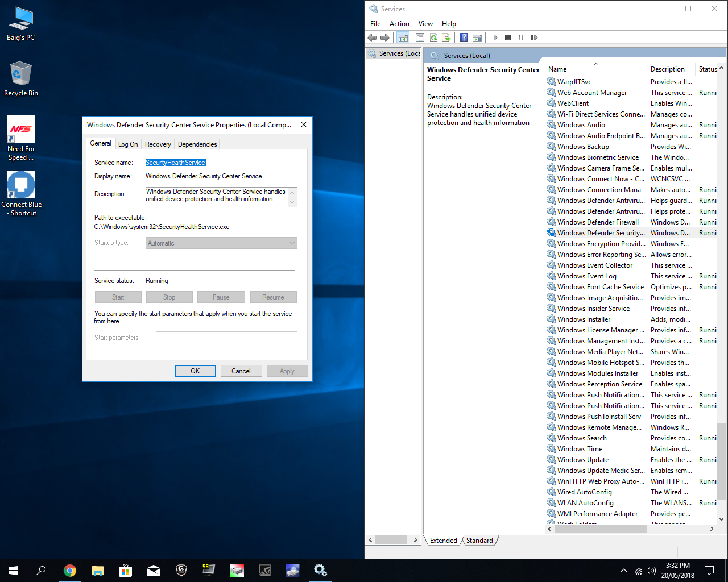Launch Google Chrome from taskbar

[x=70, y=571]
